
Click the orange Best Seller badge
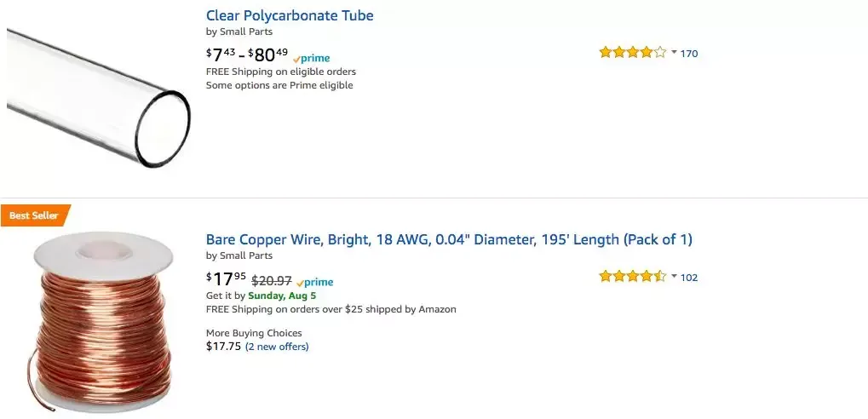tap(34, 215)
